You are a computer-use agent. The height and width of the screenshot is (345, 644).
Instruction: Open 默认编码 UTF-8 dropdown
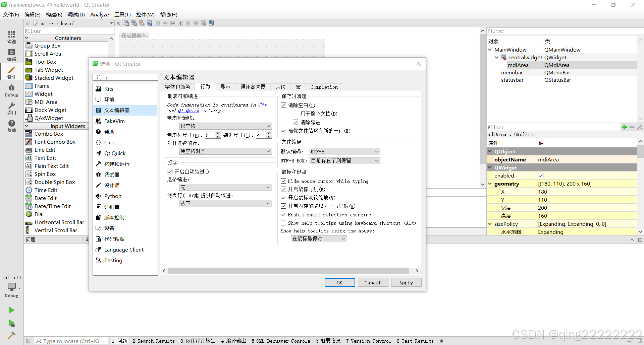(345, 151)
